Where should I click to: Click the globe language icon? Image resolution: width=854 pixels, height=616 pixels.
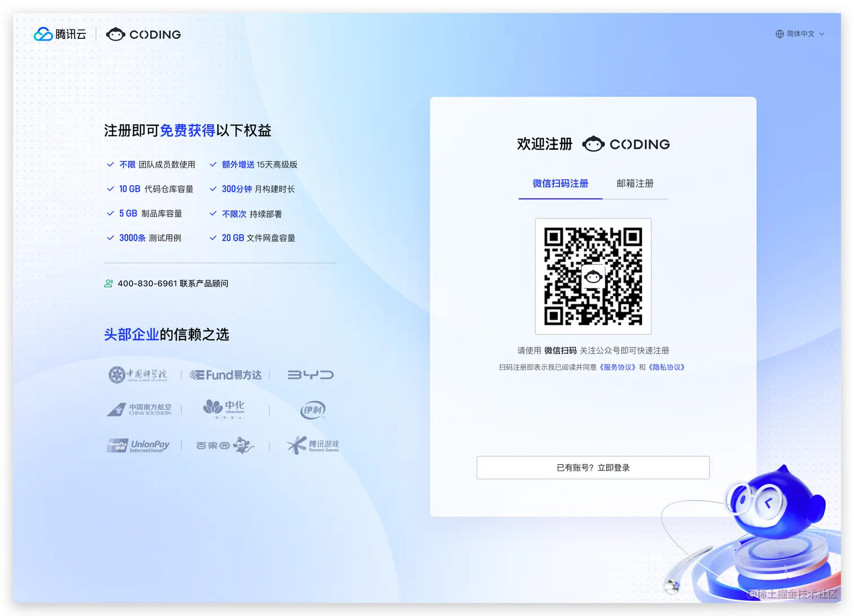(779, 34)
